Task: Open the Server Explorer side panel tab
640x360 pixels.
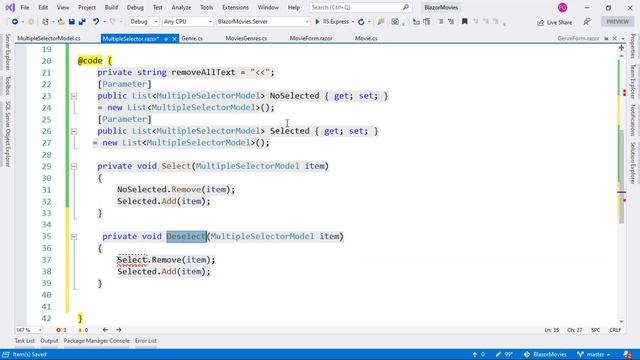Action: coord(7,52)
